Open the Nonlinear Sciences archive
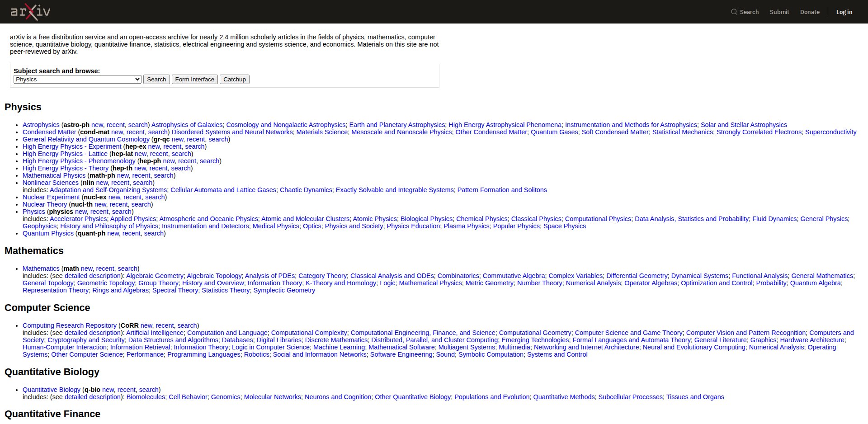The height and width of the screenshot is (424, 868). [51, 183]
